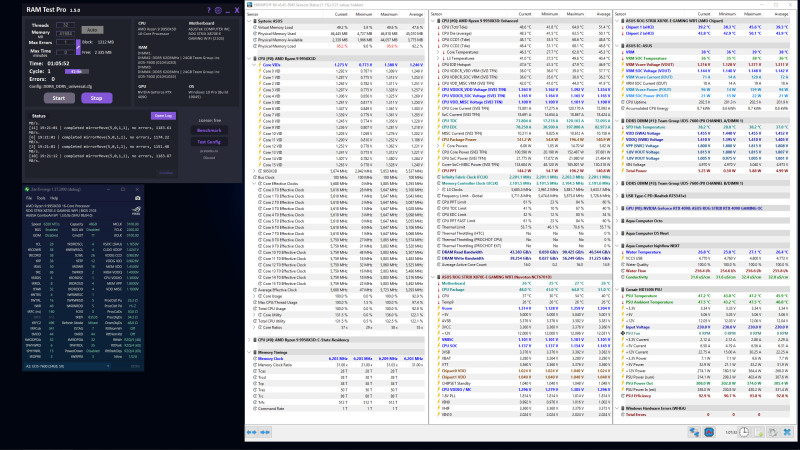This screenshot has height=450, width=800.
Task: Select the CPU Package Power sensor row
Action: pyautogui.click(x=521, y=139)
